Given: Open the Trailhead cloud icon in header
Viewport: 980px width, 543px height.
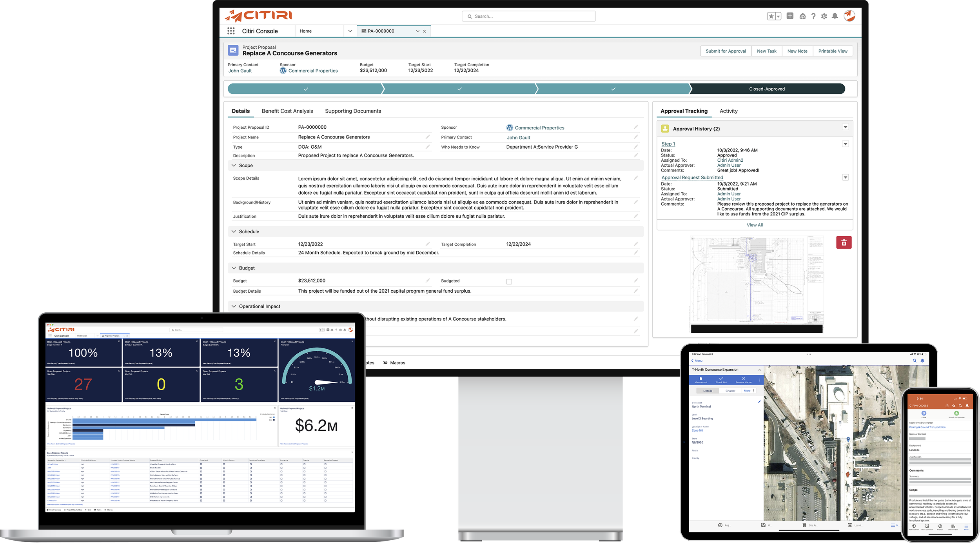Looking at the screenshot, I should click(803, 16).
